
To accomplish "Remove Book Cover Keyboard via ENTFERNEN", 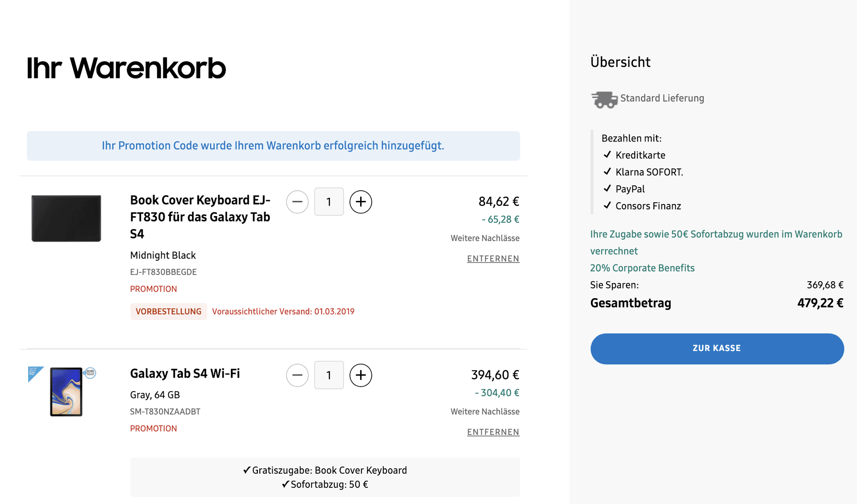I will 493,259.
